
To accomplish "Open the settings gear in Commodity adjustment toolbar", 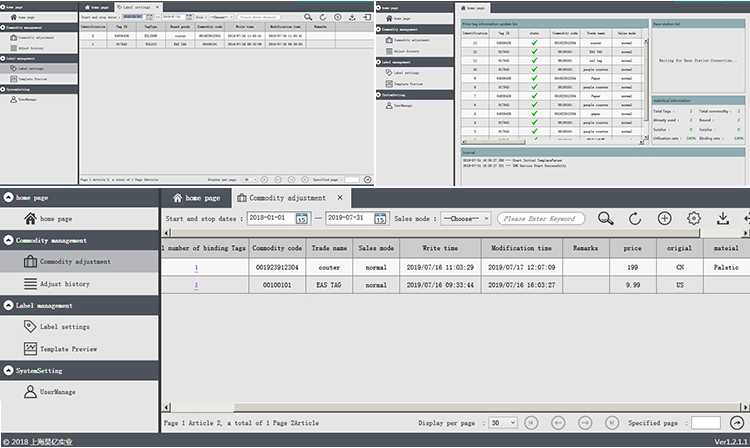I will click(694, 218).
